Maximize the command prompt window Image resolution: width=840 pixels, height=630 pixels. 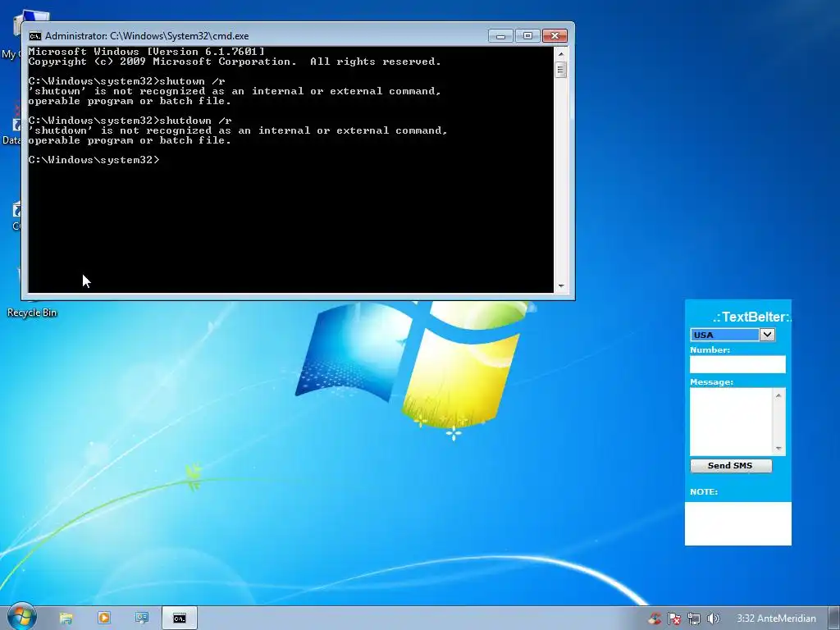(x=527, y=36)
